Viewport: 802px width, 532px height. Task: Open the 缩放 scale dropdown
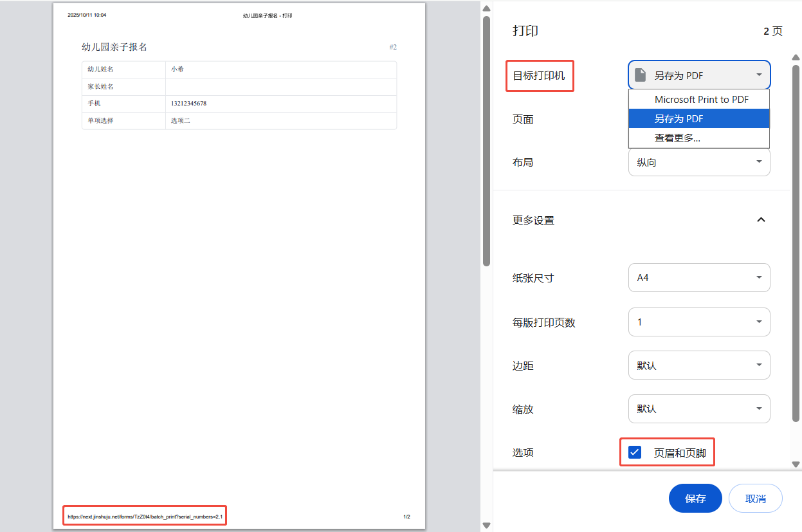[x=698, y=409]
